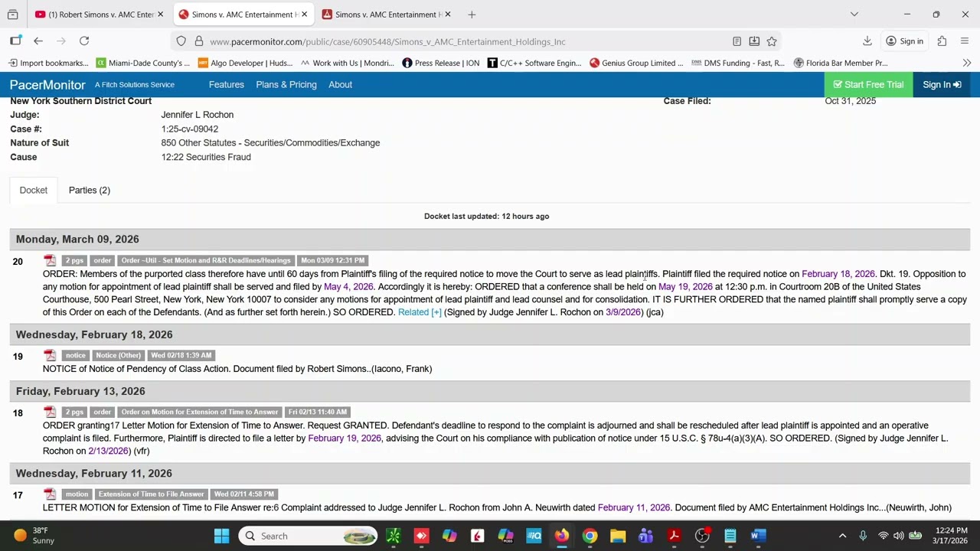The image size is (980, 551).
Task: Open Firefox sidebar toggle
Action: pyautogui.click(x=15, y=41)
